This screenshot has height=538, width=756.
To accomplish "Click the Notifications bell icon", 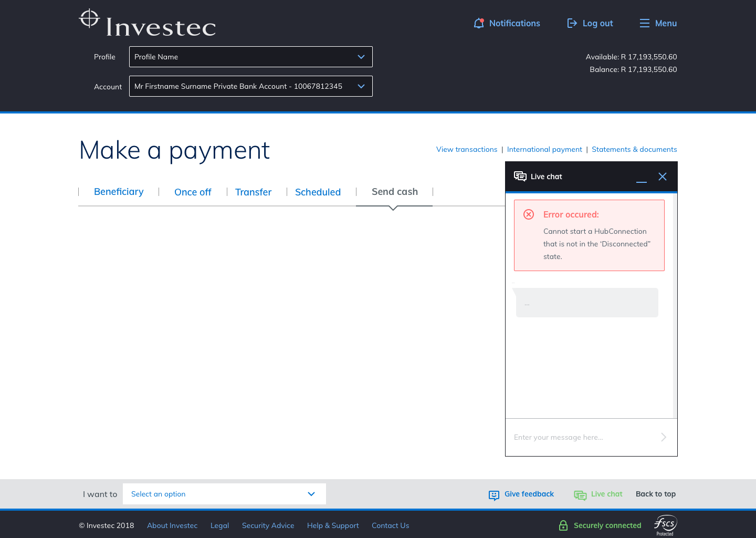I will pyautogui.click(x=478, y=23).
